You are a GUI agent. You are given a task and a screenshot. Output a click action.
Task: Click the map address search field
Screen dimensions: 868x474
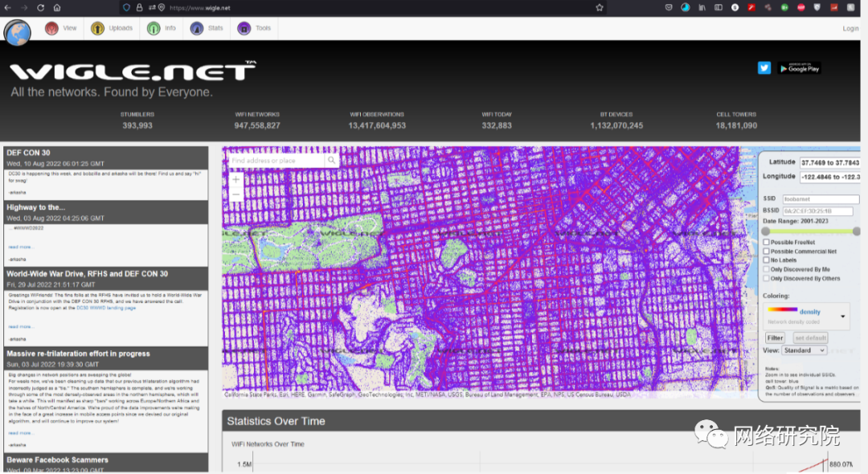[x=276, y=161]
